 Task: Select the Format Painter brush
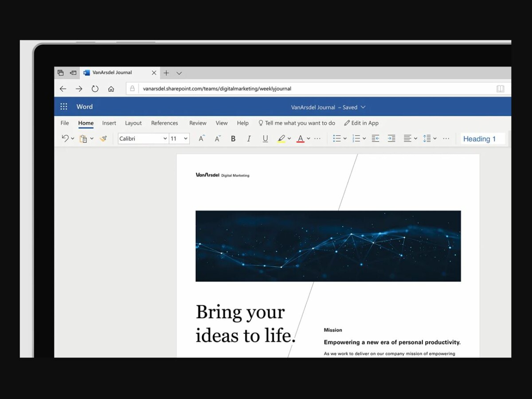pyautogui.click(x=103, y=139)
